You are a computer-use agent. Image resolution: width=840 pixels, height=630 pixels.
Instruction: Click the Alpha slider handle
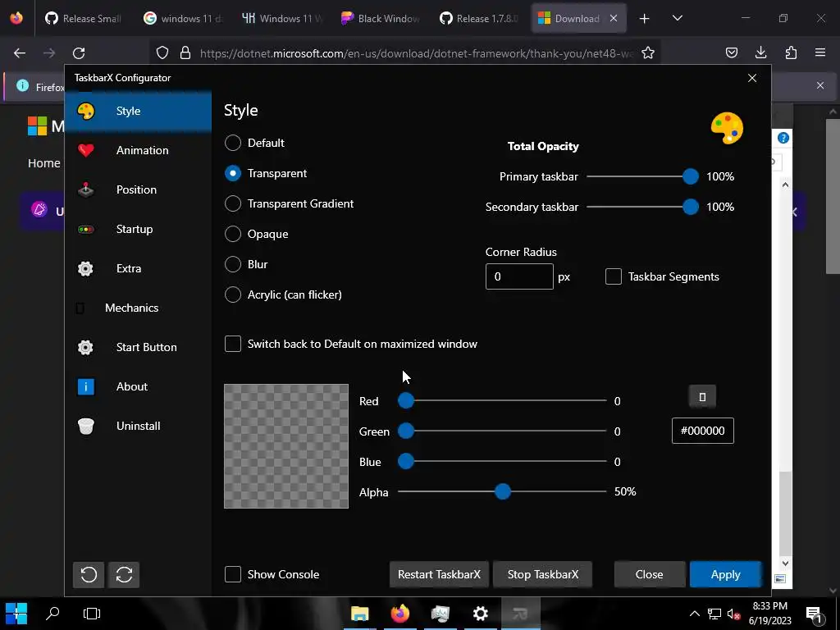coord(503,492)
